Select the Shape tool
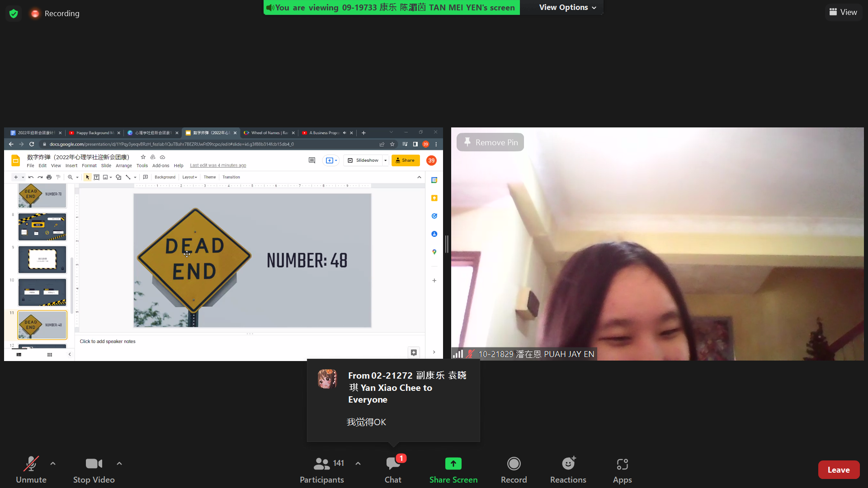The height and width of the screenshot is (488, 868). pyautogui.click(x=118, y=177)
